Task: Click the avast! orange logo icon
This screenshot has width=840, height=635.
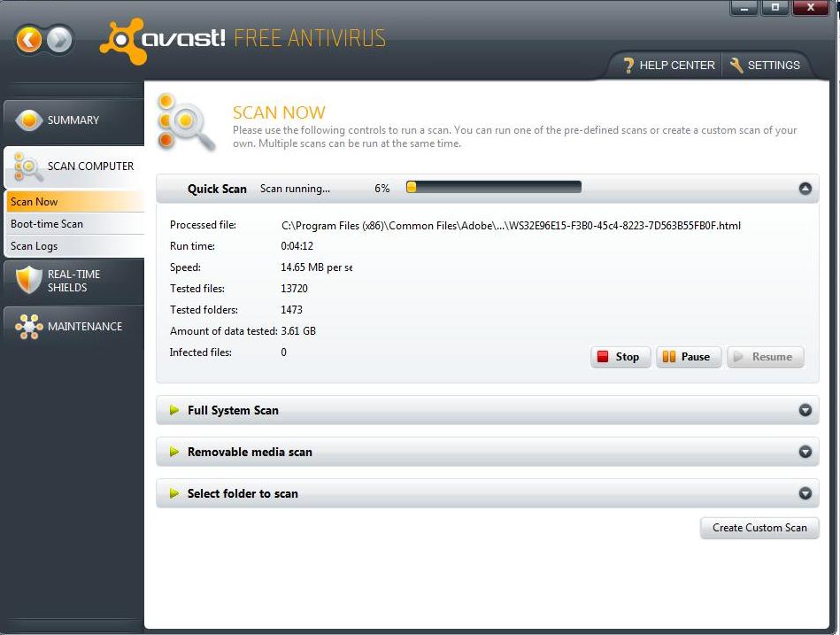Action: tap(123, 41)
